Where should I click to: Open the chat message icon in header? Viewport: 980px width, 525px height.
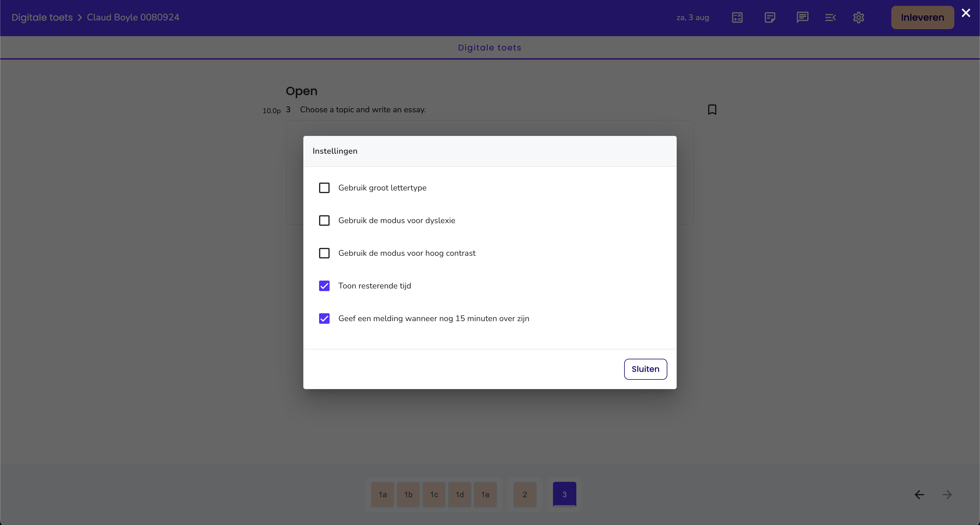tap(802, 17)
